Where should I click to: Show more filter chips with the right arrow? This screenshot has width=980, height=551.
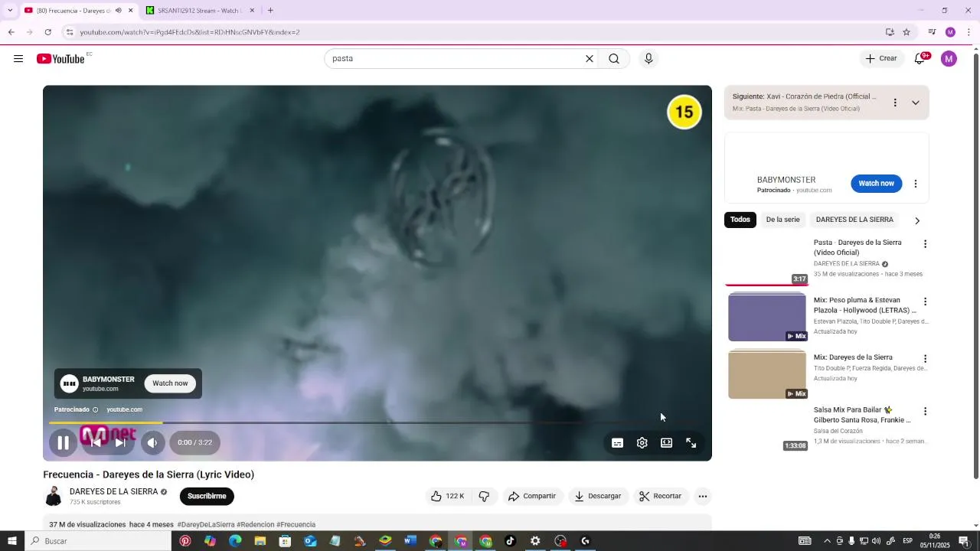click(916, 220)
